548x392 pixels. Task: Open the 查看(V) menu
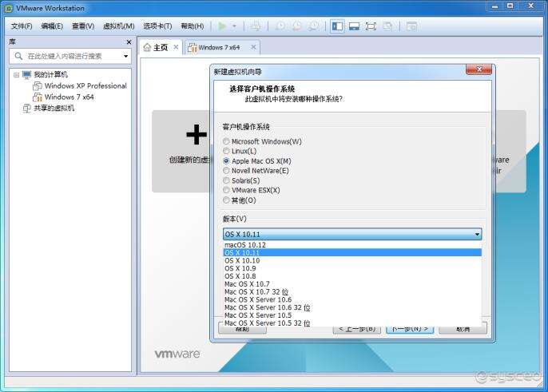(83, 26)
